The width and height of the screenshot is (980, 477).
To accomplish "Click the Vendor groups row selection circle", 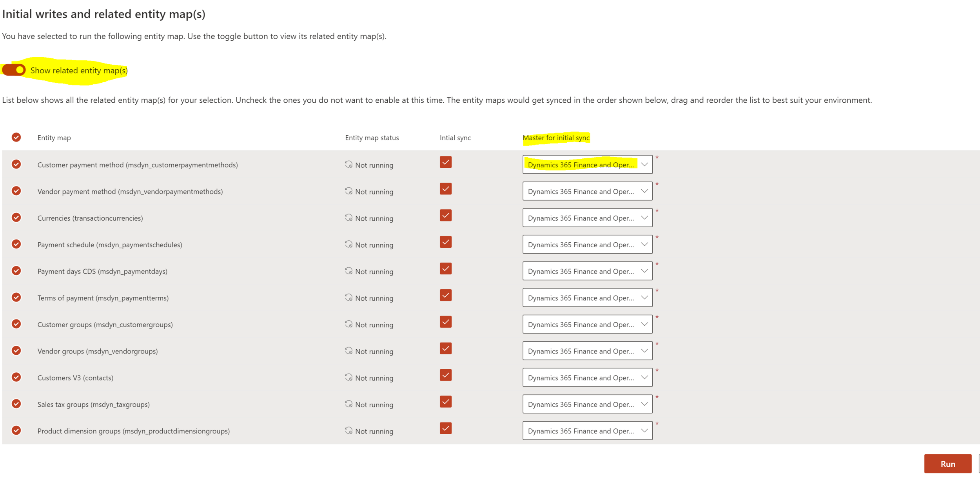I will [x=16, y=351].
